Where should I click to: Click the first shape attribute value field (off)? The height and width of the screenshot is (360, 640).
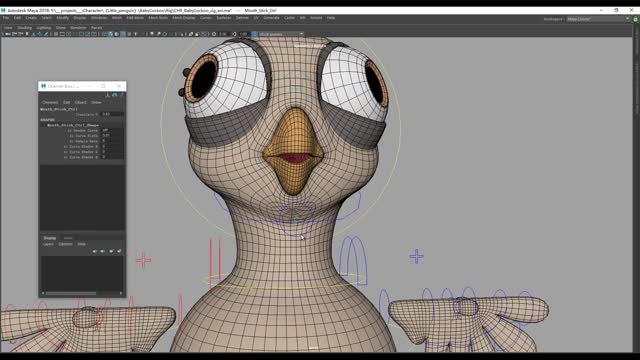pyautogui.click(x=112, y=130)
